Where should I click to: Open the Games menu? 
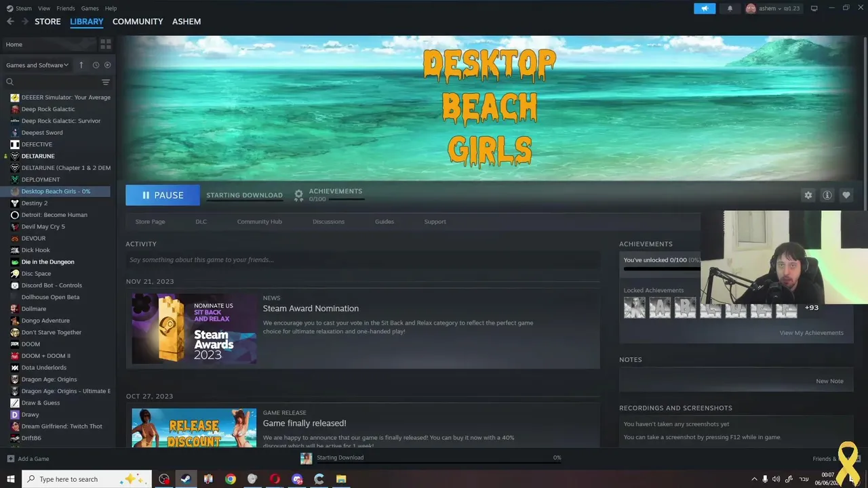90,8
